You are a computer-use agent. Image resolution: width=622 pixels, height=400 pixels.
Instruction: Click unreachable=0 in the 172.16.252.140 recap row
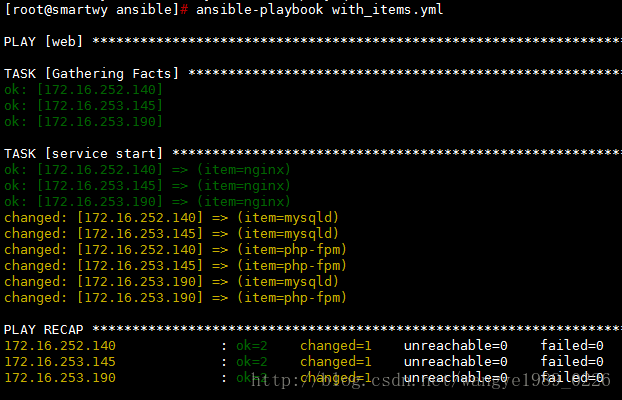[455, 345]
